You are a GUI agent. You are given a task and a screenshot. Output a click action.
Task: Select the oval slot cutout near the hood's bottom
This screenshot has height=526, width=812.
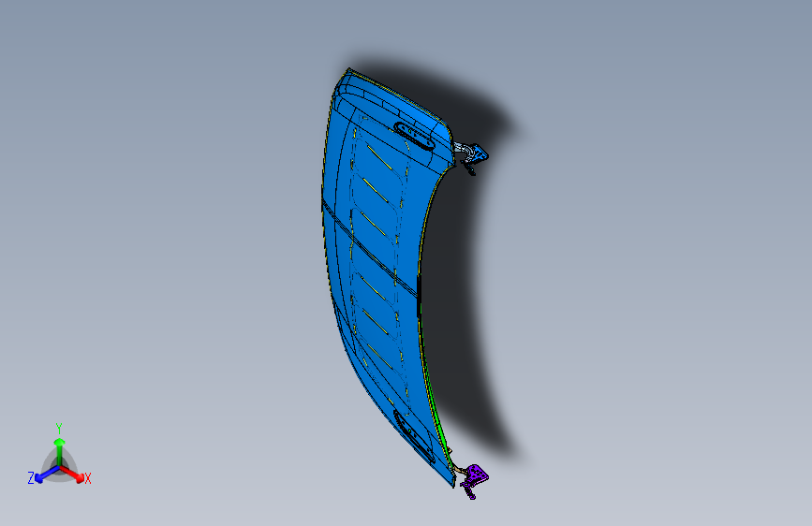pos(414,435)
